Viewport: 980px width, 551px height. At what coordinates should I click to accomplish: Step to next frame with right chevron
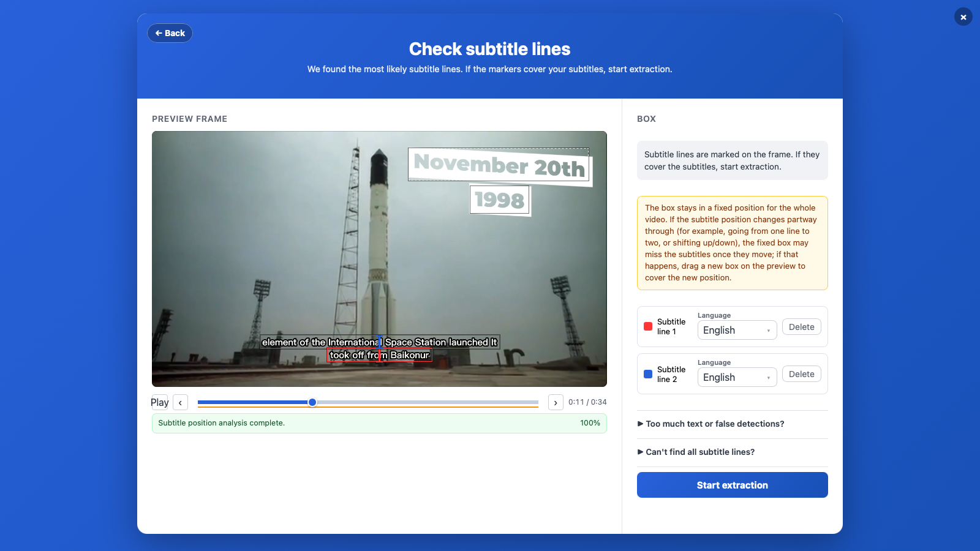tap(556, 402)
